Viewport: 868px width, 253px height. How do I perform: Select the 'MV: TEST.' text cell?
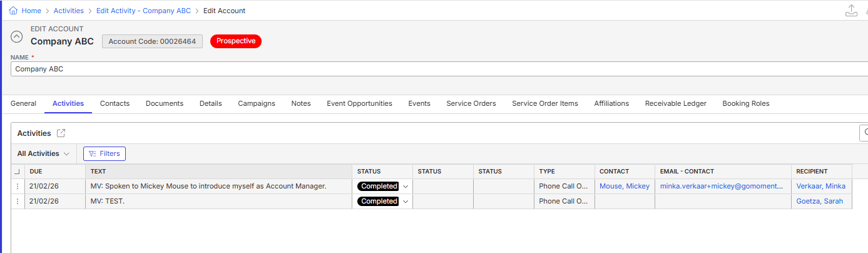pos(219,201)
